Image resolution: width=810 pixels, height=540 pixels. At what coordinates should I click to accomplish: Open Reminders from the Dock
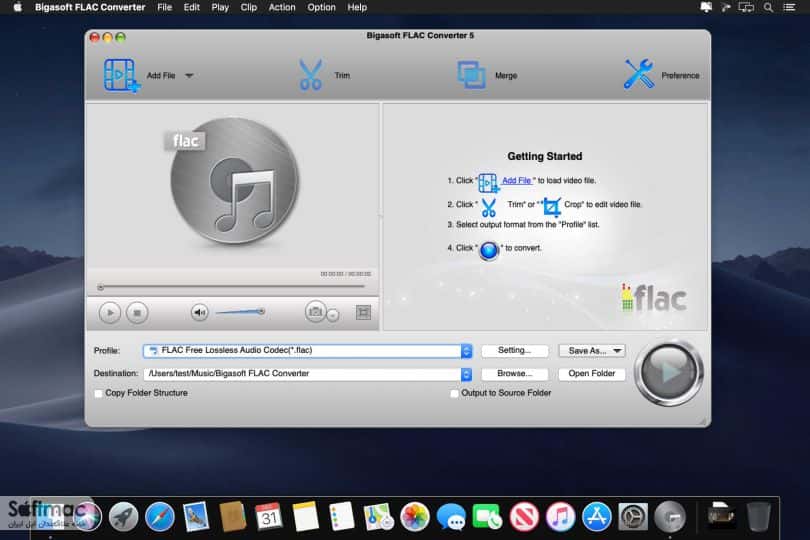(x=341, y=516)
